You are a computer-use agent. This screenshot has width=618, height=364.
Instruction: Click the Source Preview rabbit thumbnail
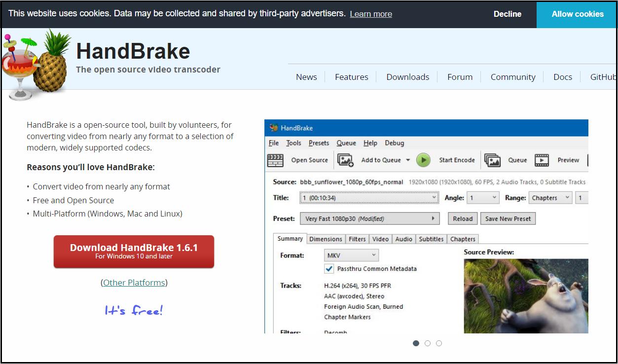525,296
